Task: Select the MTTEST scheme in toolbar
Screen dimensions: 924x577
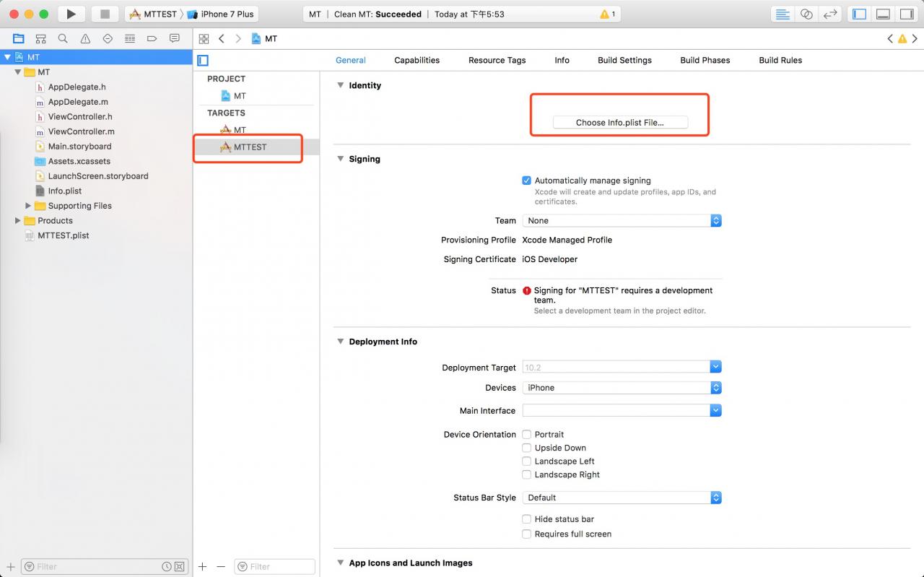Action: pyautogui.click(x=152, y=14)
